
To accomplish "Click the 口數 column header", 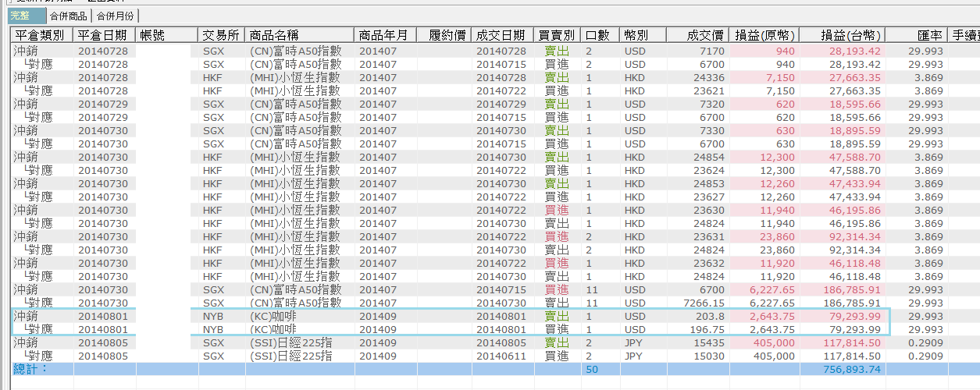I will coord(600,35).
